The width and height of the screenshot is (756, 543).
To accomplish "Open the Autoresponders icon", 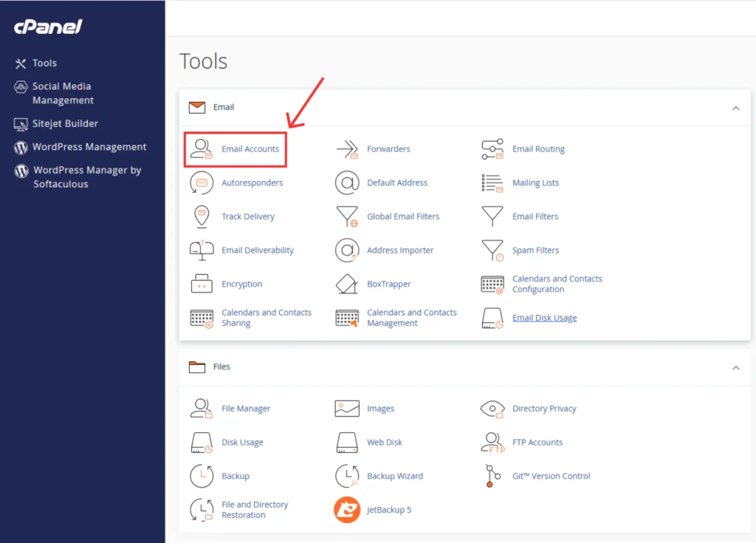I will click(x=202, y=183).
